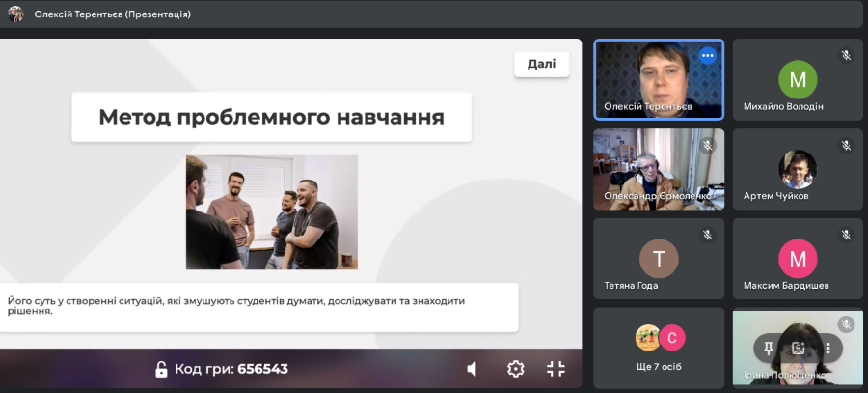Click the game code 656543

pos(263,369)
